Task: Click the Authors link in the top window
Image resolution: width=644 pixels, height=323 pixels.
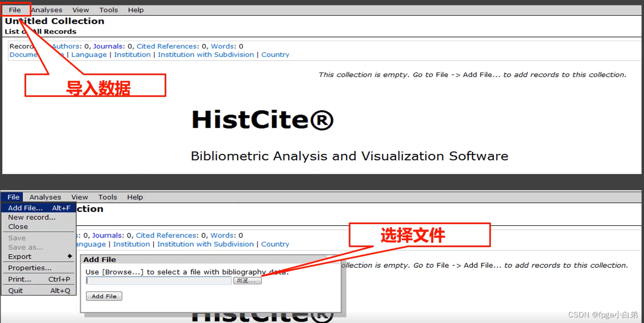Action: pos(66,46)
